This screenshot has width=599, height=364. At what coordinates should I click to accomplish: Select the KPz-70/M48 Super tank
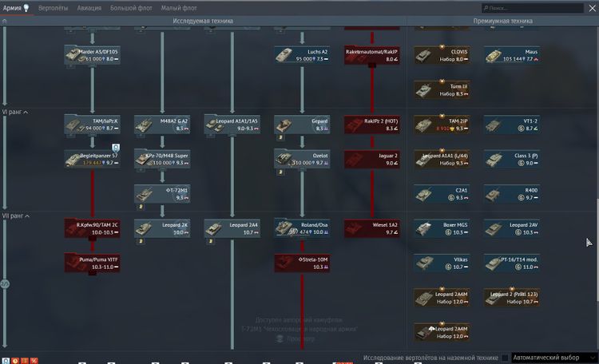pos(162,159)
